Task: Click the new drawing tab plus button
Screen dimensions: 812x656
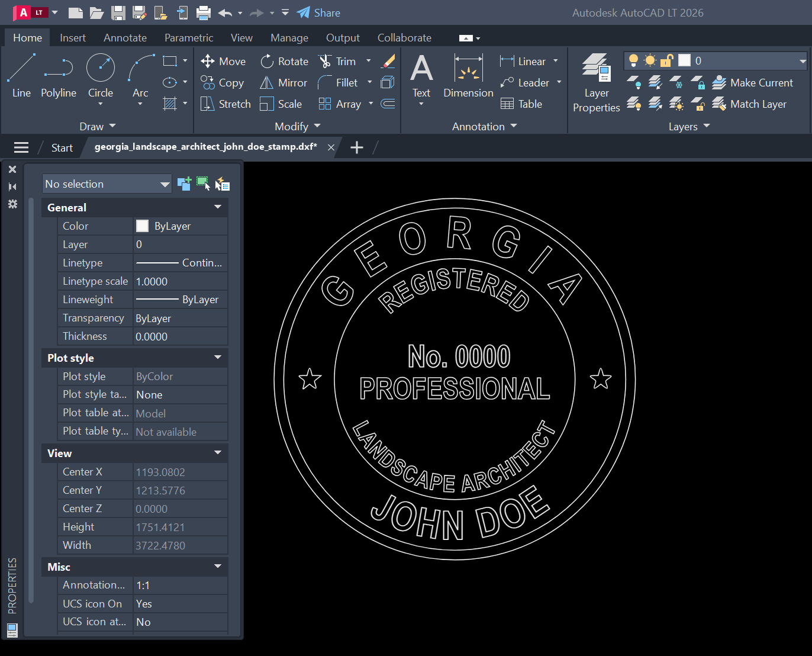Action: pos(357,147)
